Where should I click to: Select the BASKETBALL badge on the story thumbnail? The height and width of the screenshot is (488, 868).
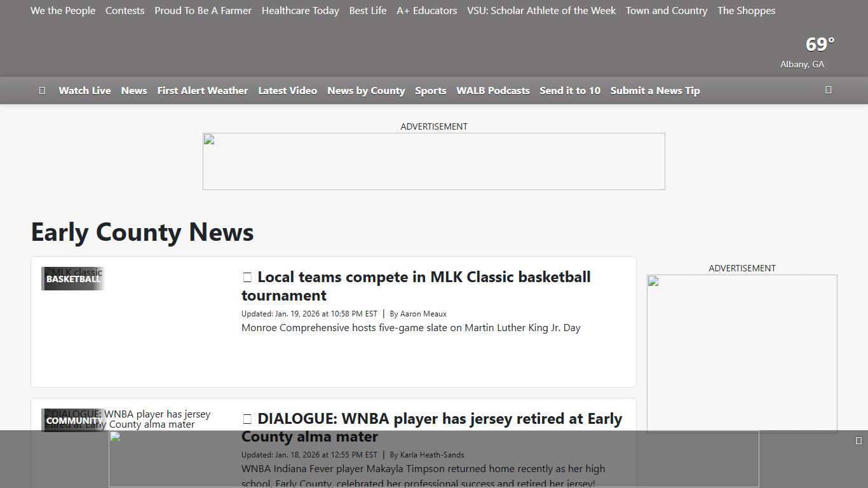coord(72,278)
